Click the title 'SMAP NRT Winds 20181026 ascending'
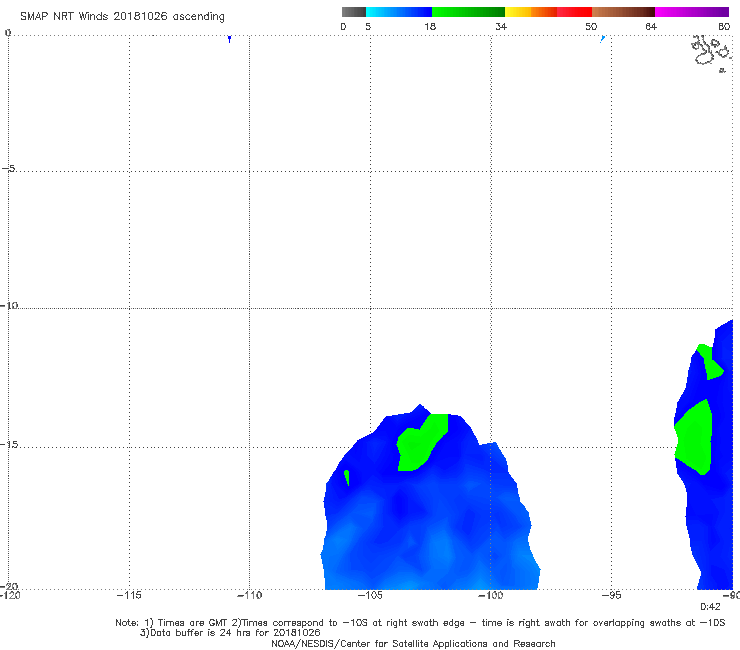 coord(122,17)
